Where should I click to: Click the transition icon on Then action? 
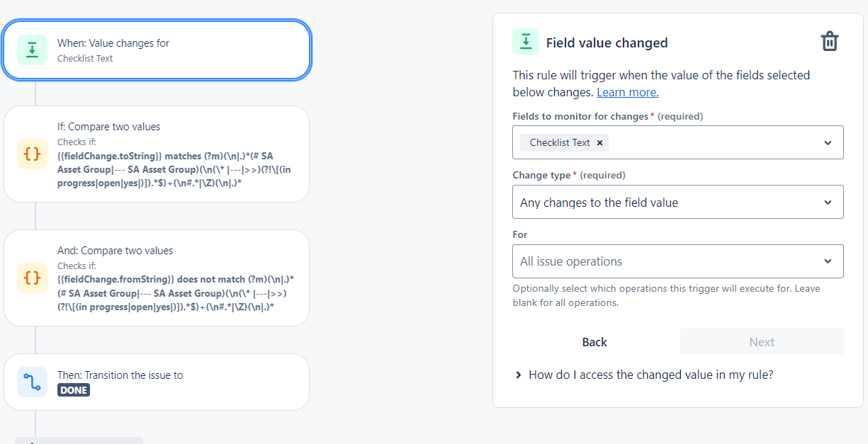[x=32, y=382]
